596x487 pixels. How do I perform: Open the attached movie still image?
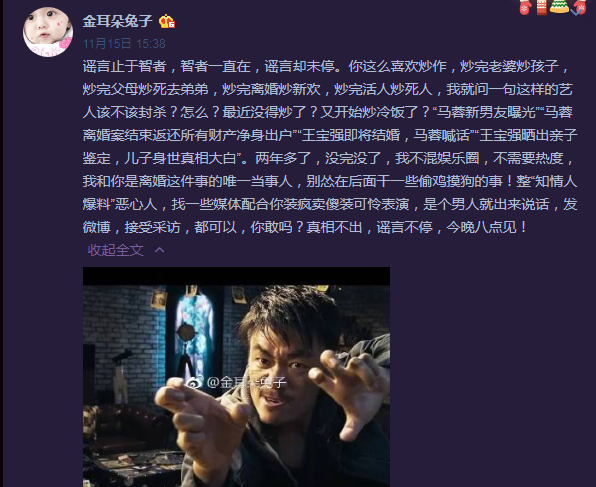[x=236, y=377]
